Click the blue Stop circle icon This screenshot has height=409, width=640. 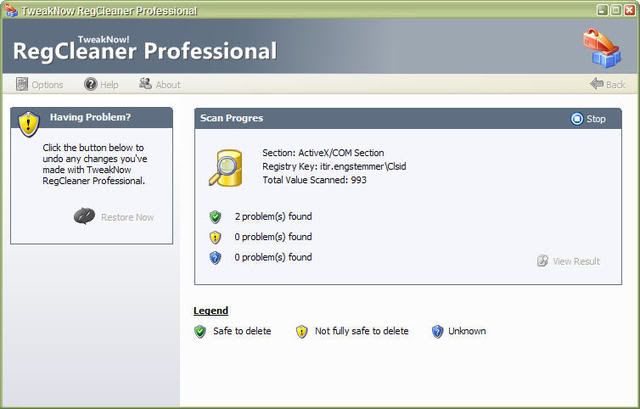577,119
